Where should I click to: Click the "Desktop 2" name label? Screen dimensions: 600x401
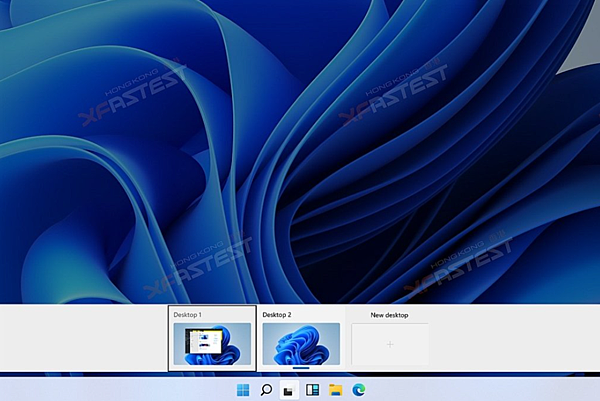(x=277, y=315)
